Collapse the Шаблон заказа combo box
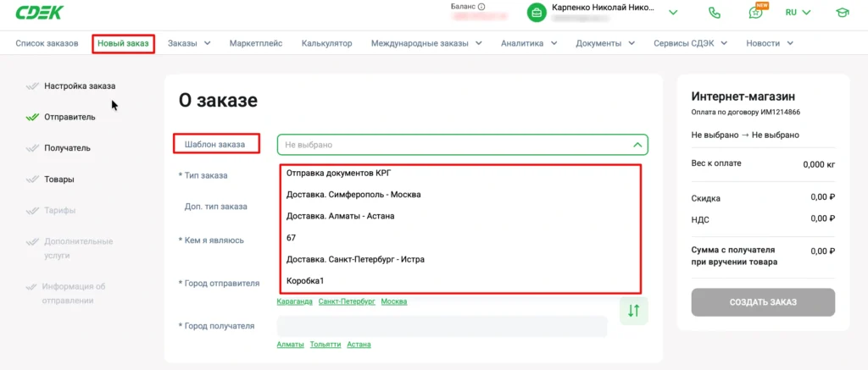Viewport: 868px width, 370px height. tap(637, 145)
